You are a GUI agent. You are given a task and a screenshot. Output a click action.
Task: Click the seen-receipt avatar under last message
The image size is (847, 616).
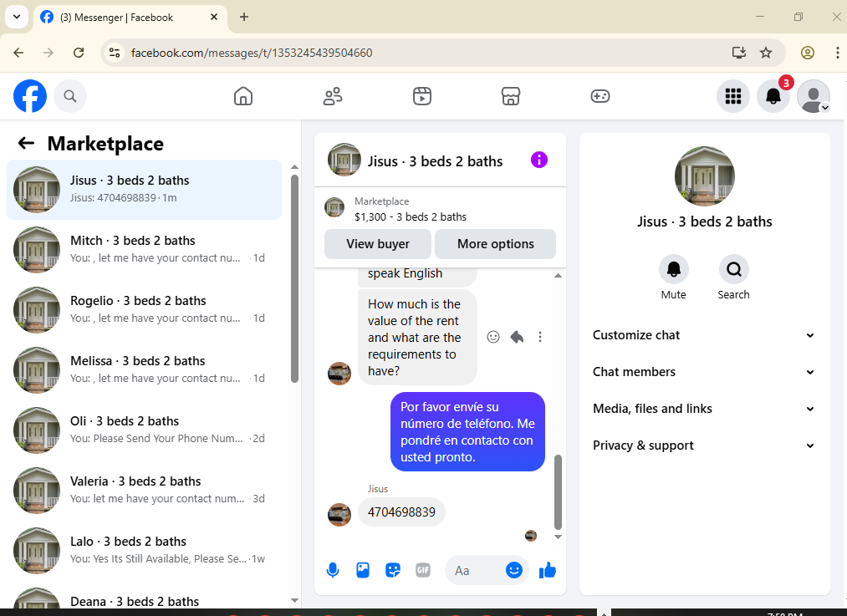click(531, 536)
